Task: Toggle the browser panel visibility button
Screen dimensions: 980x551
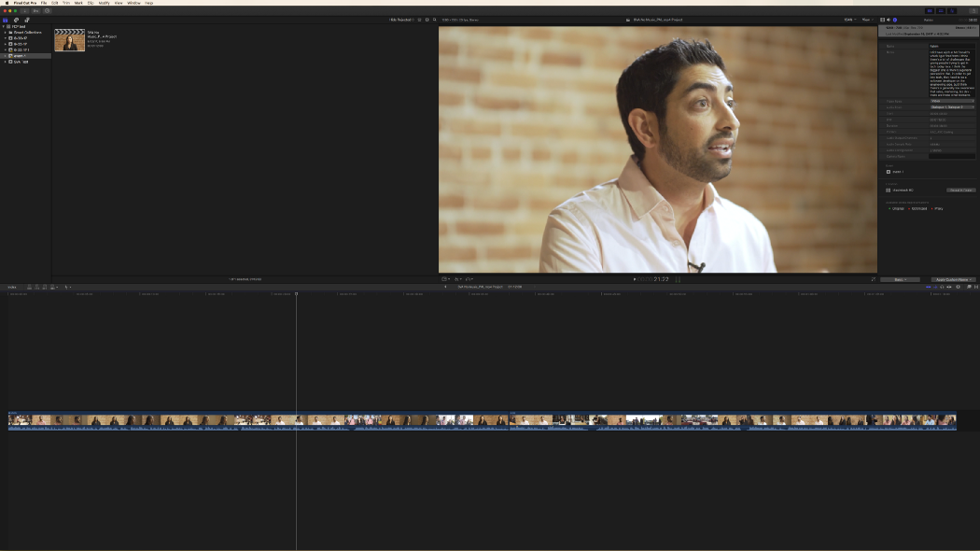Action: pos(930,10)
